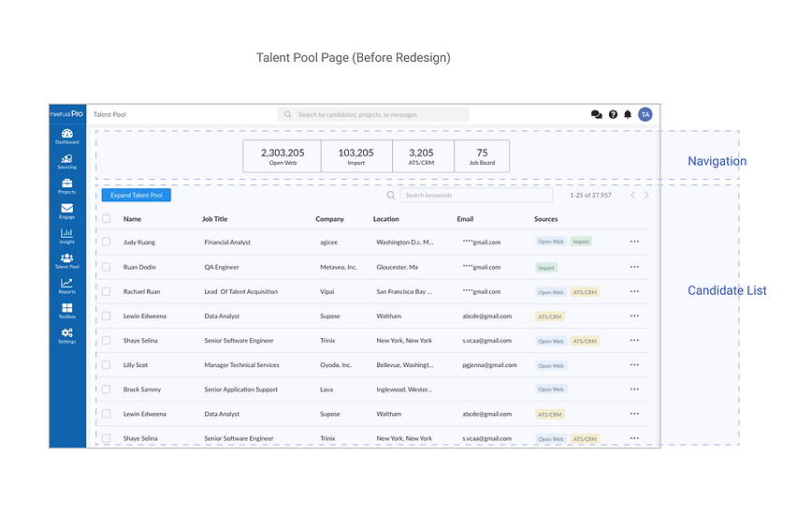This screenshot has width=812, height=515.
Task: Click the pgjenna@gmail.com email
Action: click(489, 365)
